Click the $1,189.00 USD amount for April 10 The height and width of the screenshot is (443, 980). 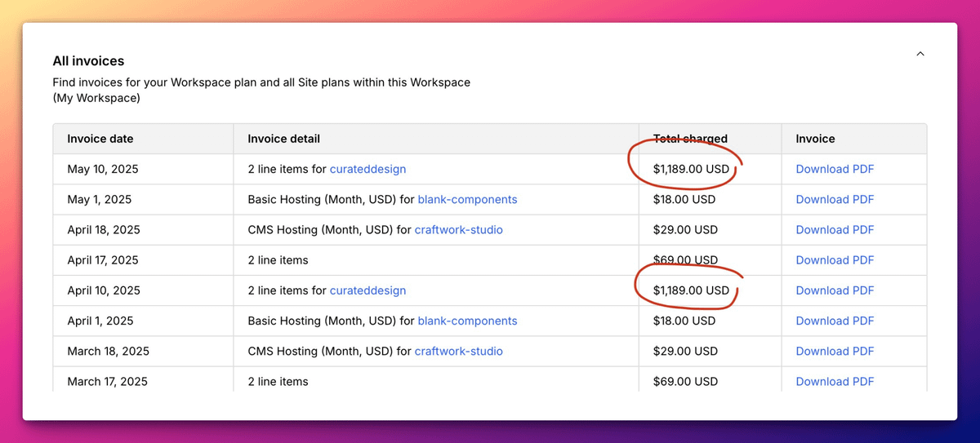pos(691,290)
